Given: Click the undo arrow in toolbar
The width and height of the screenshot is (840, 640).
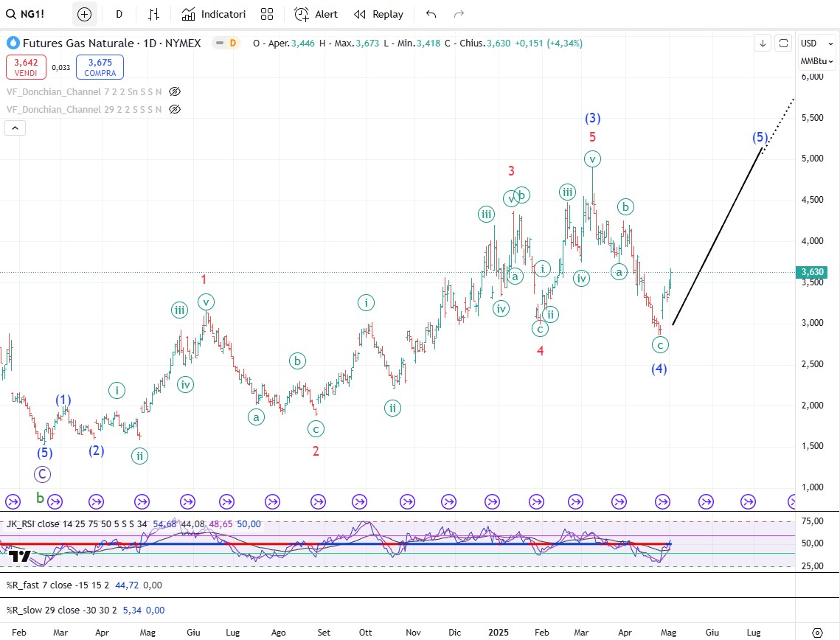Looking at the screenshot, I should pos(431,14).
